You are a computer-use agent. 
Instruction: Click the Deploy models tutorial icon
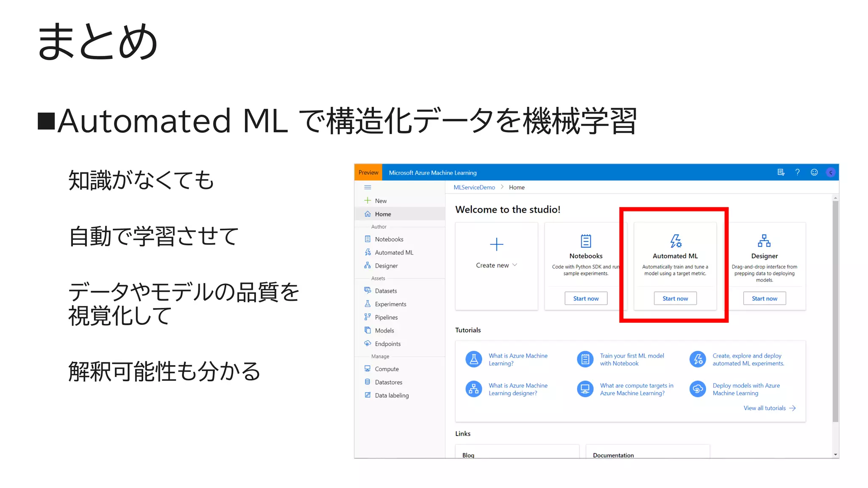[x=698, y=389]
